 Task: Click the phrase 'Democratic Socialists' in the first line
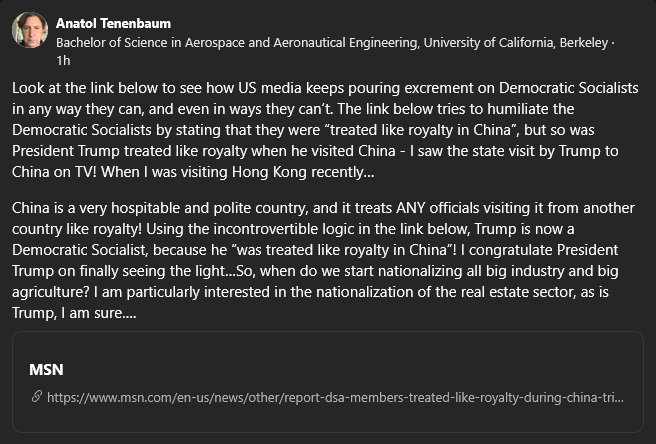pyautogui.click(x=569, y=88)
